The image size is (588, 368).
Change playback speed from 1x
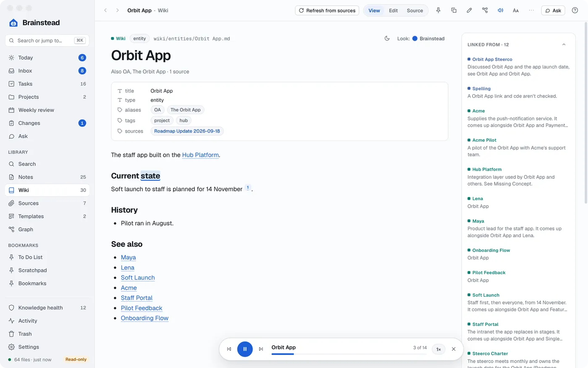click(438, 349)
